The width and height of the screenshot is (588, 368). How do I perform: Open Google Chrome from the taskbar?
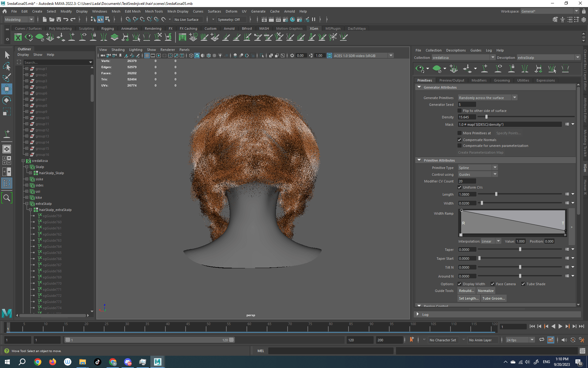pyautogui.click(x=38, y=362)
